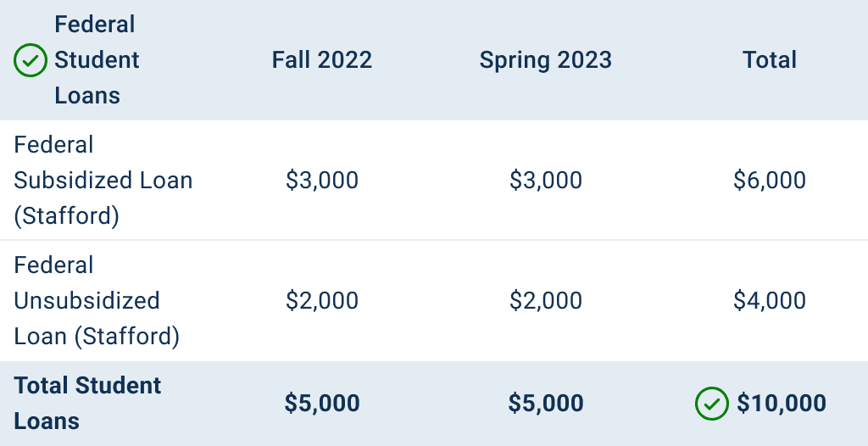Click the Spring 2023 column header

(545, 60)
